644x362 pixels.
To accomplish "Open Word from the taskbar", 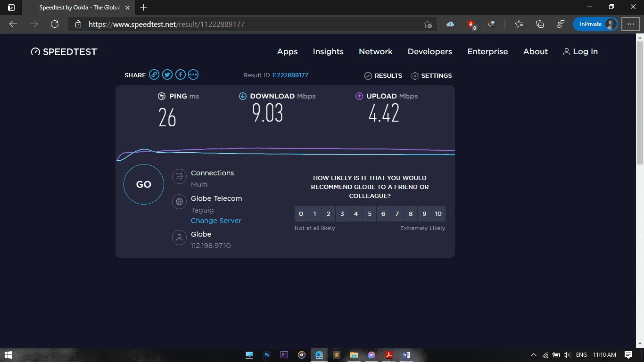I will [x=406, y=355].
